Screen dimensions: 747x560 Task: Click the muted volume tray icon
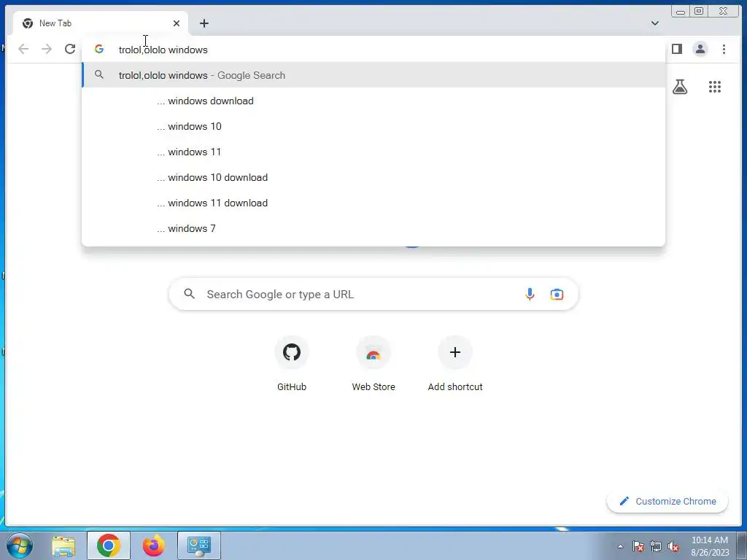coord(673,546)
